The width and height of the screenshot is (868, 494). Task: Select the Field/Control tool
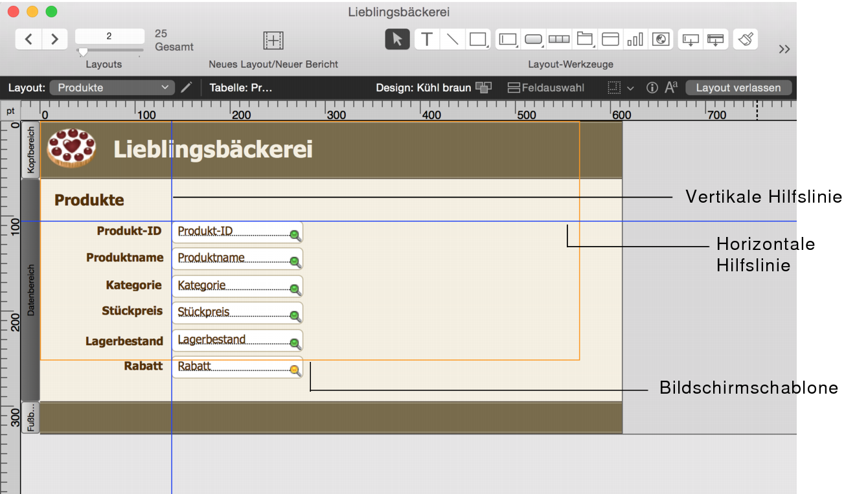coord(508,39)
